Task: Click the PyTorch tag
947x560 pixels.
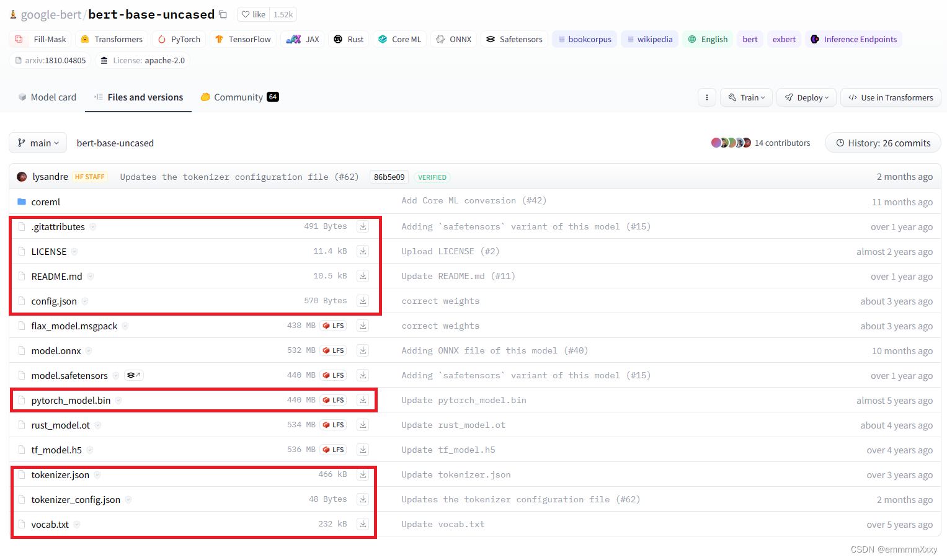Action: click(x=179, y=39)
